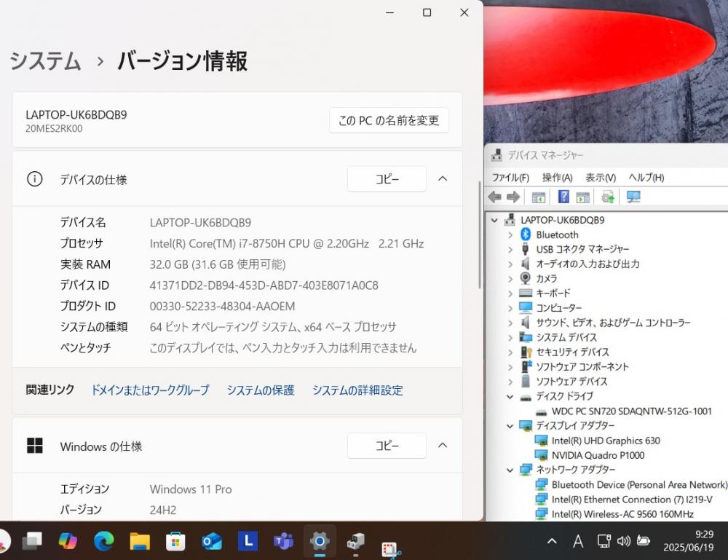Viewport: 728px width, 560px height.
Task: Expand the Bluetooth node in Device Manager
Action: tap(510, 235)
